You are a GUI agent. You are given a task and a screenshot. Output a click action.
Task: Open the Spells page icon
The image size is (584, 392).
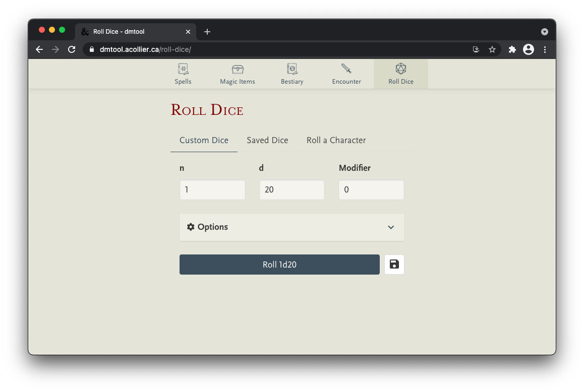coord(183,69)
